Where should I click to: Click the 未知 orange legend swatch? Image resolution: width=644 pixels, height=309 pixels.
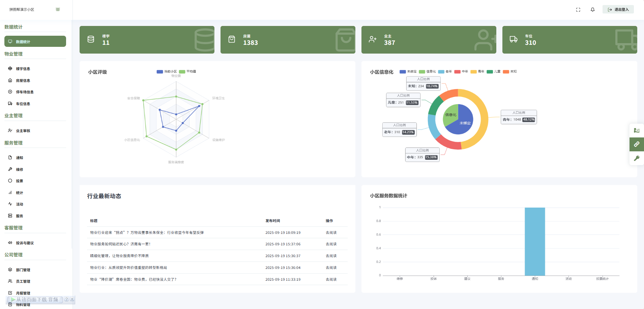[x=506, y=71]
